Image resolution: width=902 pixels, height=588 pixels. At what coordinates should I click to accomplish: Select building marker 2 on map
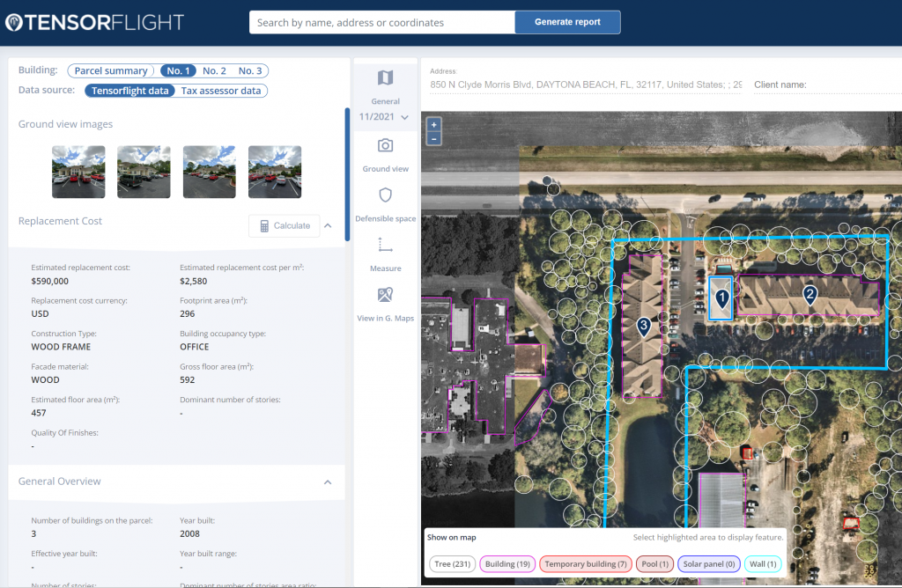(x=810, y=295)
